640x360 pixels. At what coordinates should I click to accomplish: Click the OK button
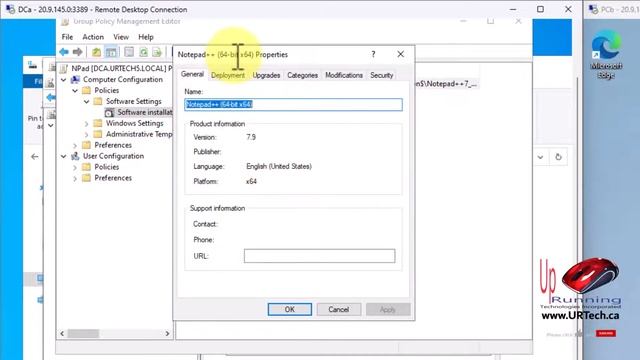(x=290, y=309)
